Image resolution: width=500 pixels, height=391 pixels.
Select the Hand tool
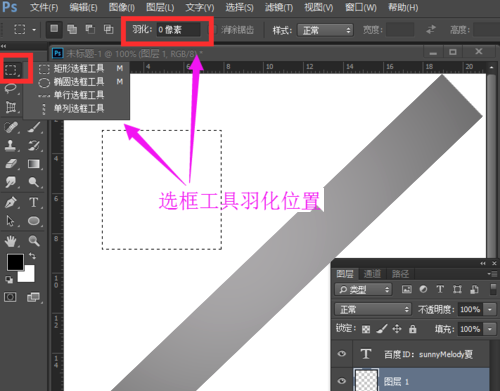[x=11, y=241]
